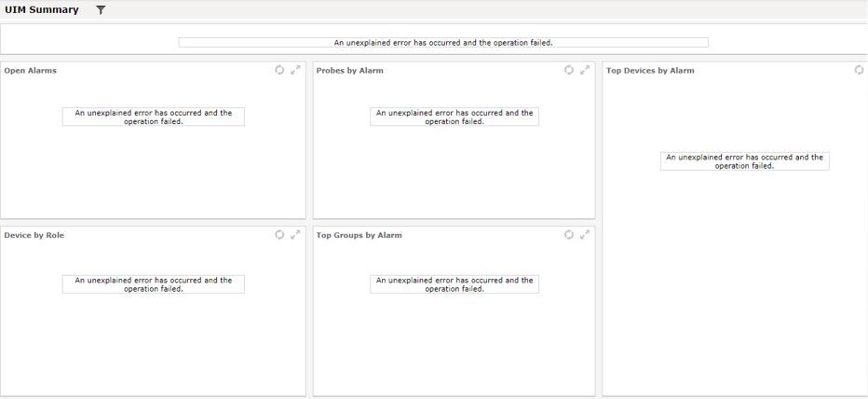The height and width of the screenshot is (399, 868).
Task: Click the Device by Role title
Action: (x=34, y=235)
